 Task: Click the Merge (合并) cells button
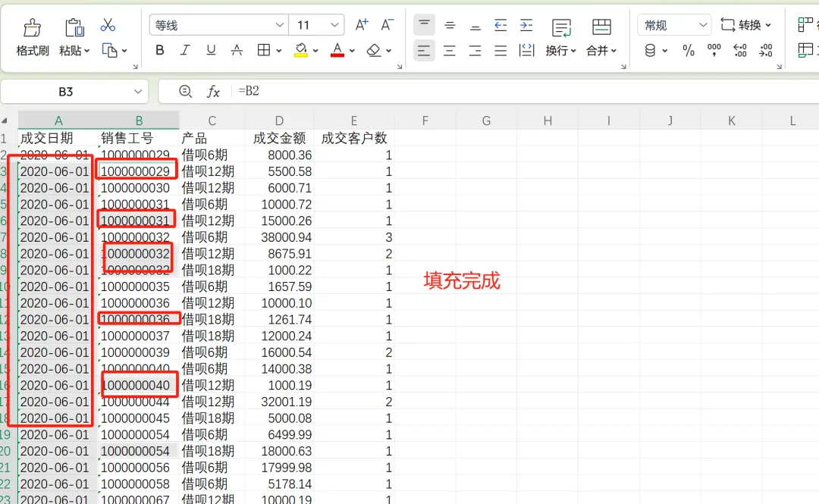coord(601,37)
